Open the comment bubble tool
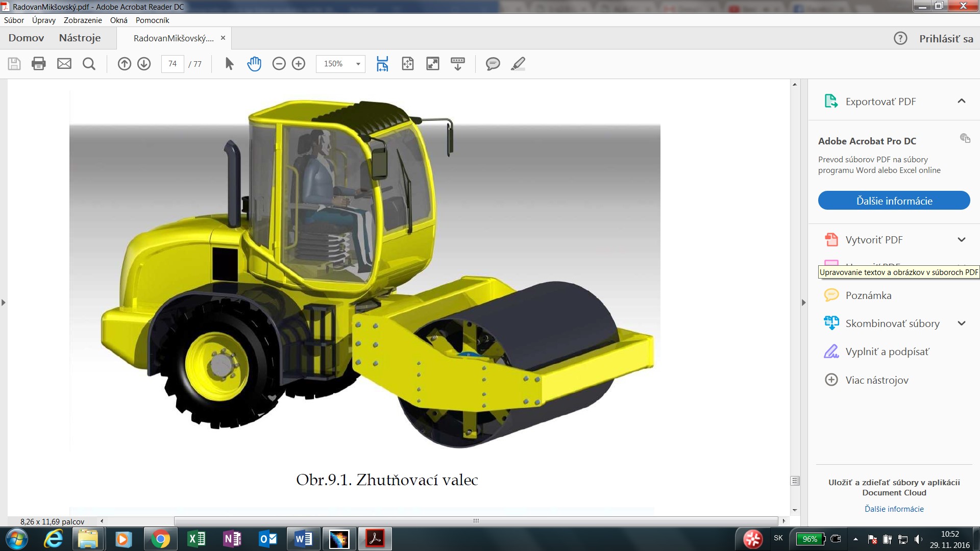This screenshot has height=551, width=980. pos(493,64)
